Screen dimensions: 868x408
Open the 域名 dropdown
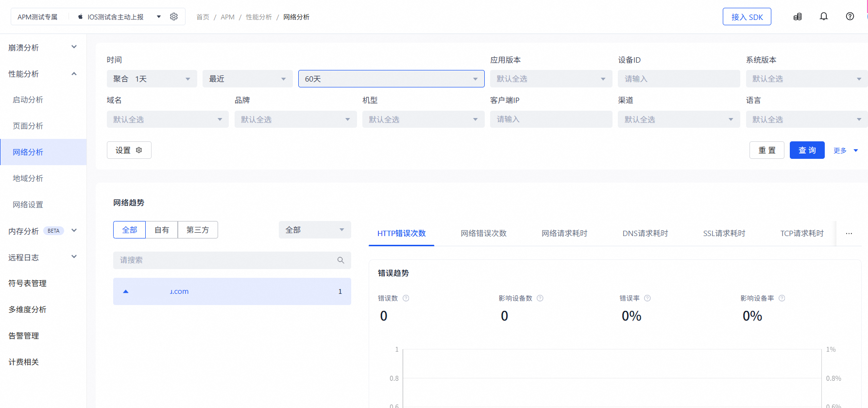coord(168,119)
